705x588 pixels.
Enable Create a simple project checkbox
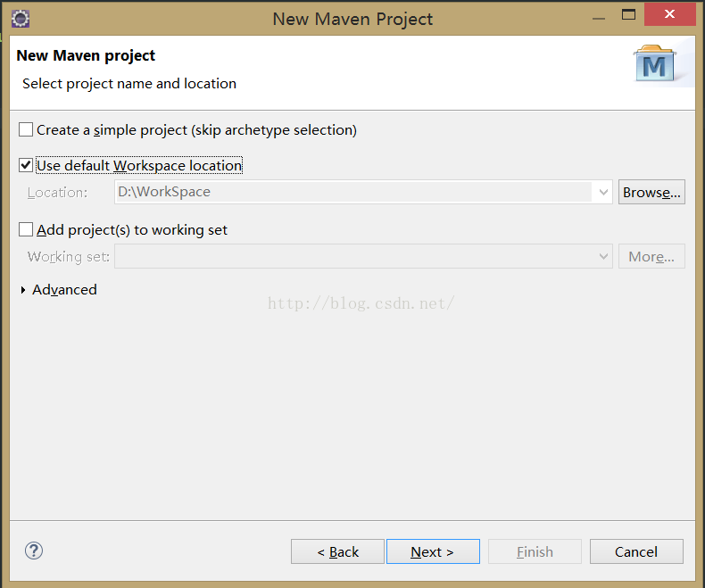pos(26,129)
